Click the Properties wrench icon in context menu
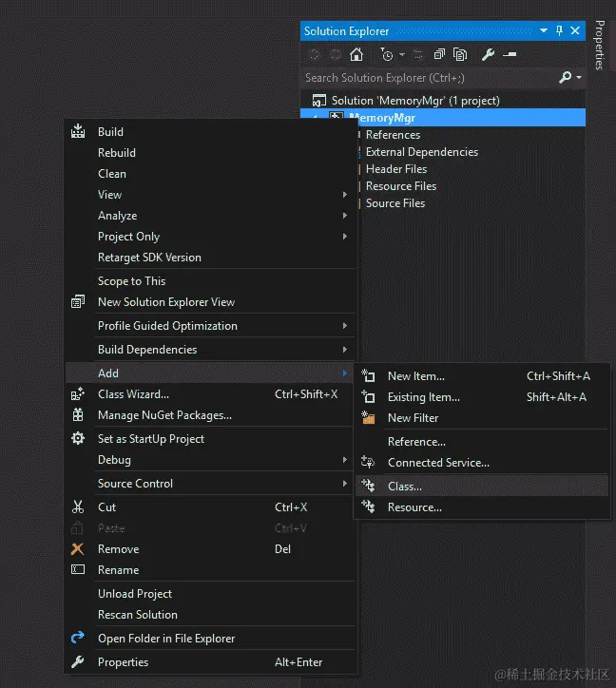The height and width of the screenshot is (688, 616). coord(78,661)
